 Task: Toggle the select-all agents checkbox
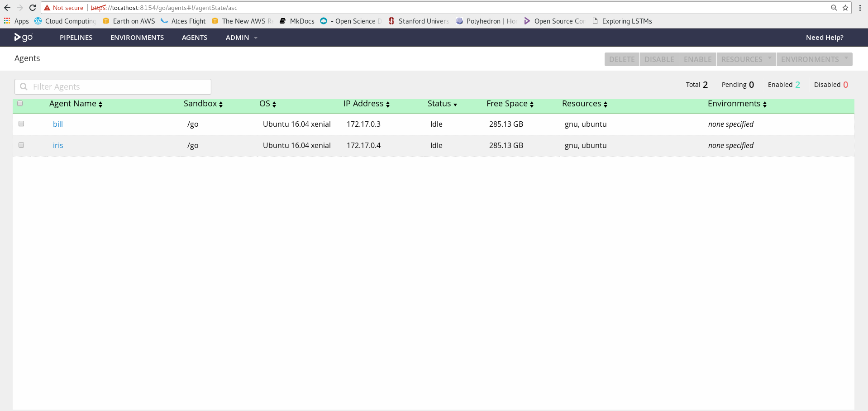click(x=20, y=103)
